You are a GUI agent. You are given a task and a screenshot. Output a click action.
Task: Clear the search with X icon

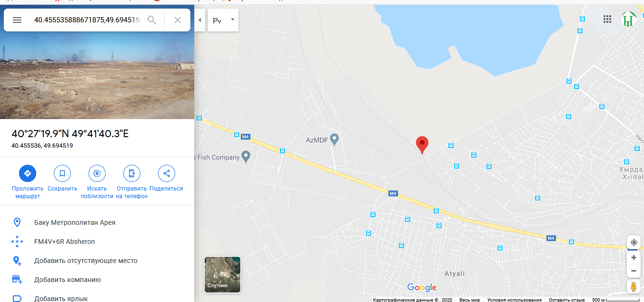[x=178, y=20]
